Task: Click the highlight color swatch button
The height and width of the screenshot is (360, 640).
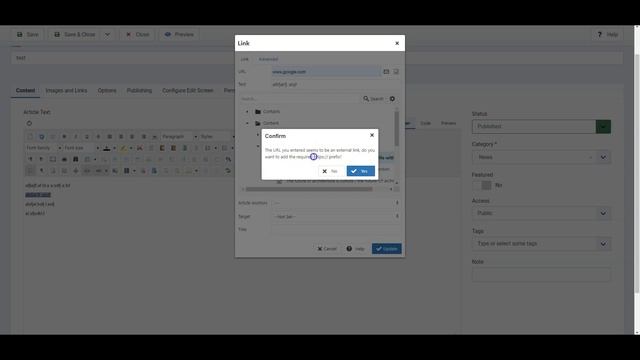Action: coord(123,148)
